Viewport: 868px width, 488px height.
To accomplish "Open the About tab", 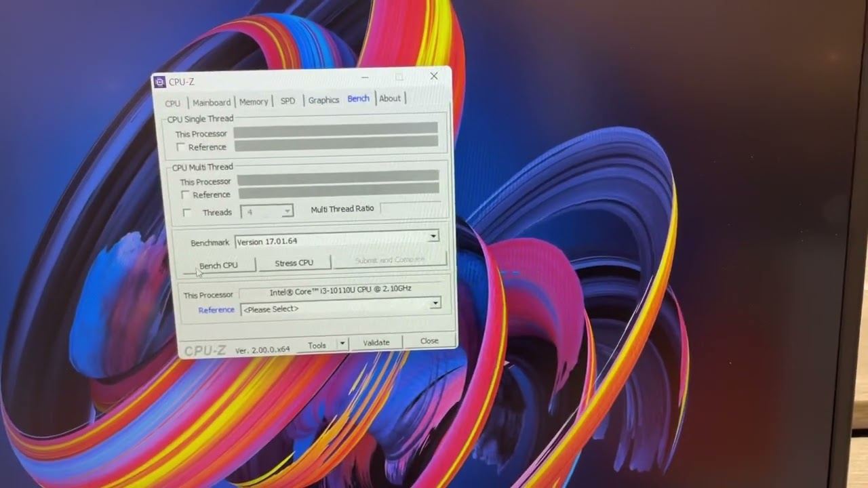I will (390, 98).
